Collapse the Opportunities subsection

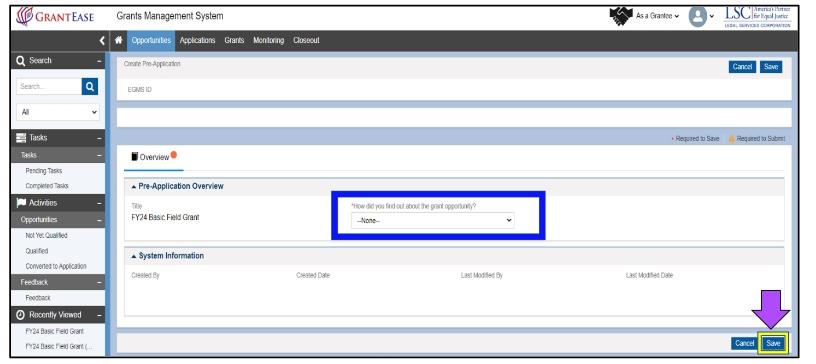pos(99,220)
